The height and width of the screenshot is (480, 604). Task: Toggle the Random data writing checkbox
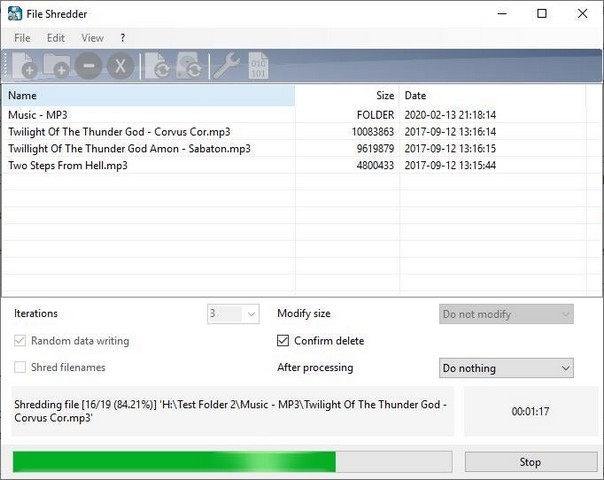pos(21,341)
